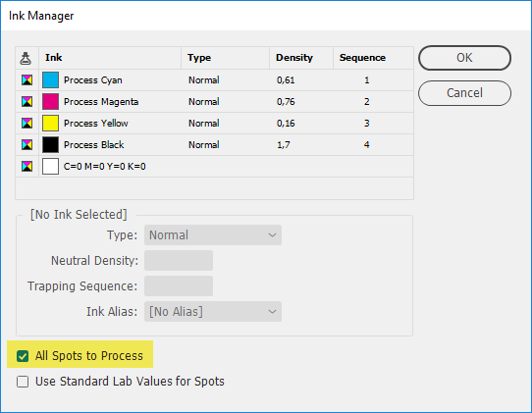532x413 pixels.
Task: Select the Process Black ink row
Action: (x=214, y=145)
